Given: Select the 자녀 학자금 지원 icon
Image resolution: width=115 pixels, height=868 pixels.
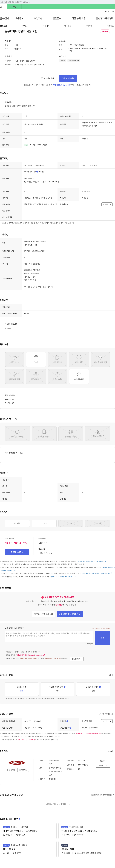Looking at the screenshot, I should pos(101,359).
